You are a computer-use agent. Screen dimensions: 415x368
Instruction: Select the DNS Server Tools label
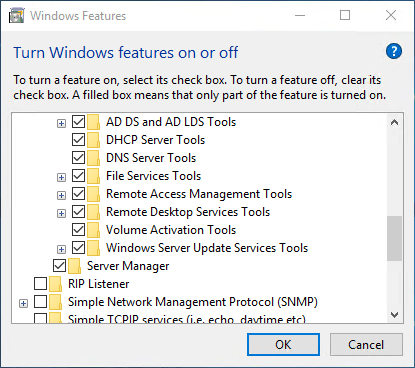(x=151, y=158)
